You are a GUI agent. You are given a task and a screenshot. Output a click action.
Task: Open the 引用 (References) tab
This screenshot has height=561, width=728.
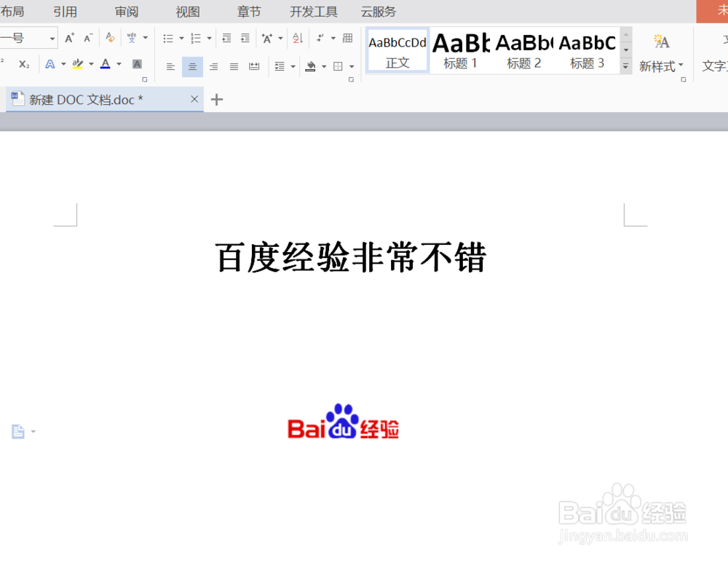65,12
